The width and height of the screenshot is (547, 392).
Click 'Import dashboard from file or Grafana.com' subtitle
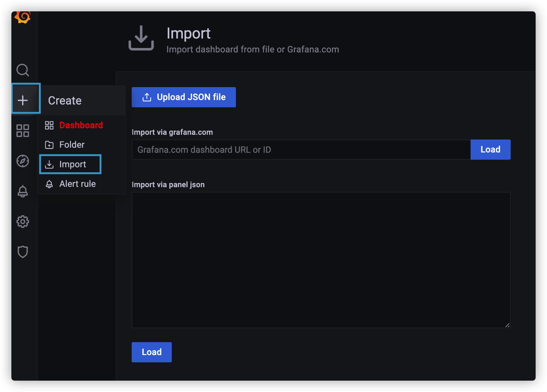(253, 50)
